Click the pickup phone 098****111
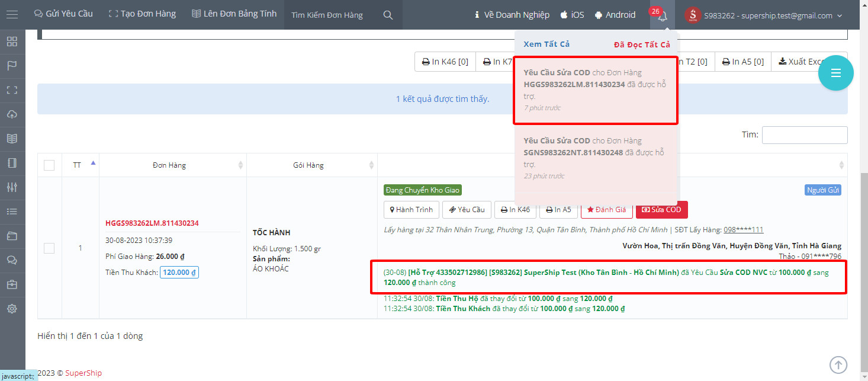The width and height of the screenshot is (868, 381). click(x=743, y=229)
